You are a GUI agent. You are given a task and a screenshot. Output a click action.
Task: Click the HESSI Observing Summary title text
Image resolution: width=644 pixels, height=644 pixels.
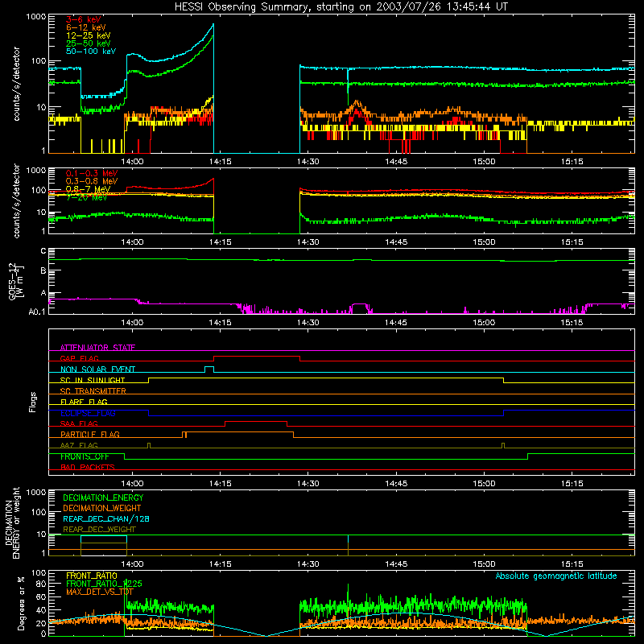341,7
